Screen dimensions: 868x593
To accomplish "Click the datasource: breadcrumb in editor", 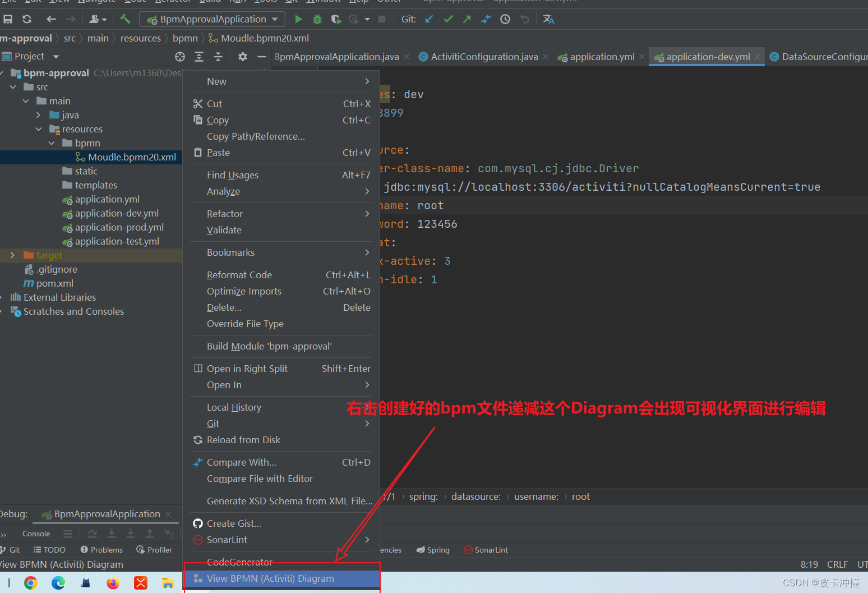I will pos(476,497).
